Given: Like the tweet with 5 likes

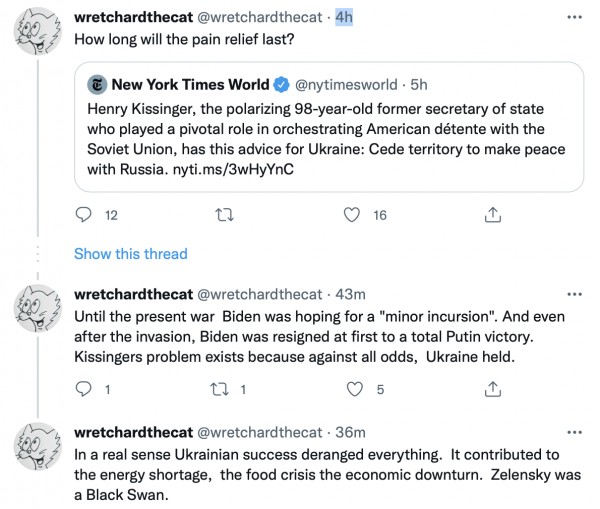Looking at the screenshot, I should pos(352,389).
